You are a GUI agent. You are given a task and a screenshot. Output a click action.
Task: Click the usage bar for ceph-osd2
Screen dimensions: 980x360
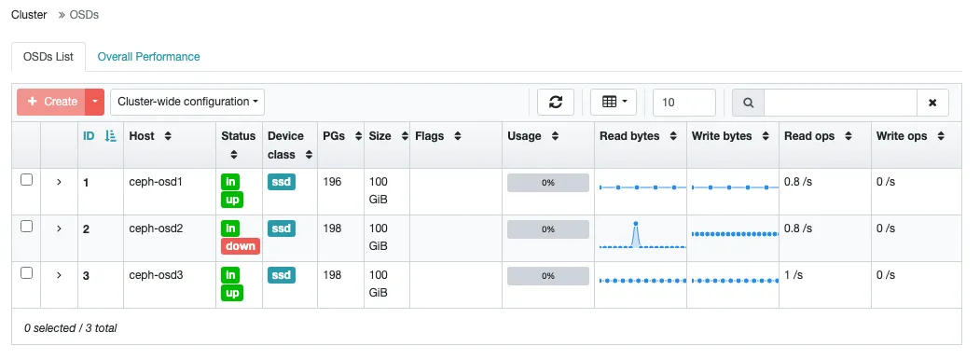point(548,229)
